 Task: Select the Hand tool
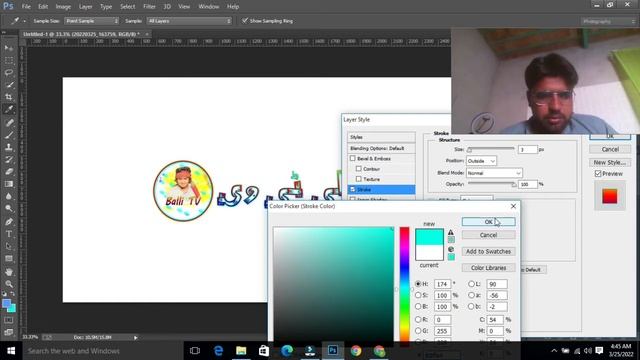(9, 271)
